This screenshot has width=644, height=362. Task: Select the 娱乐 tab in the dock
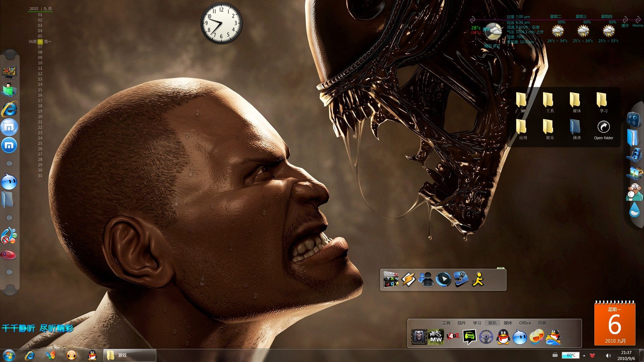(x=492, y=323)
